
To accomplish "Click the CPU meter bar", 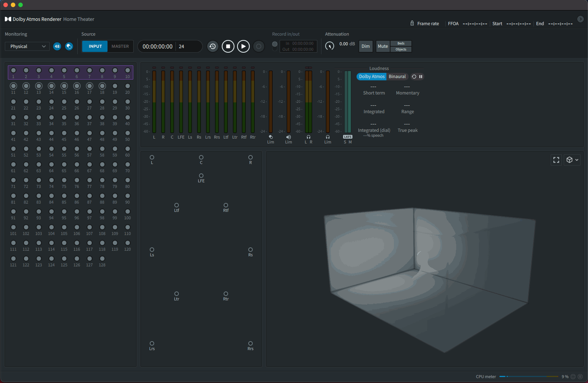I will pos(529,377).
